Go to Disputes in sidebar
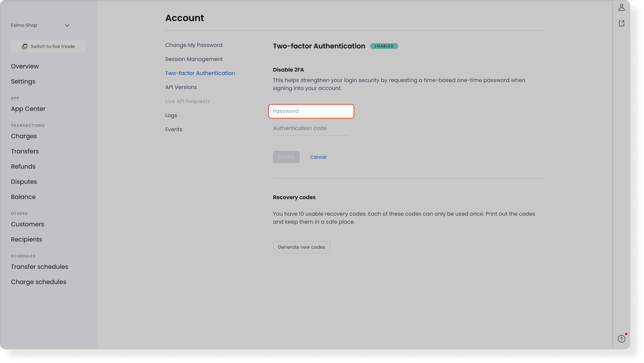This screenshot has width=644, height=363. pos(24,182)
